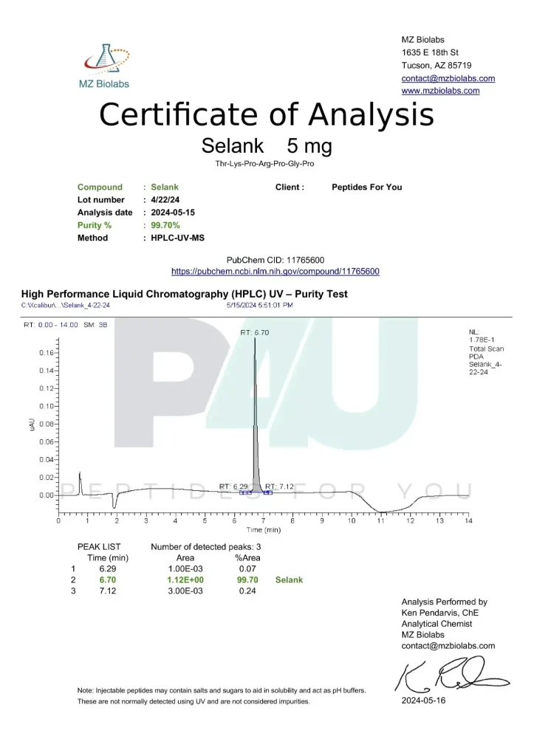Screen dimensions: 534x756
Task: Open the contact@mzbiolabs.com link in header
Action: coord(448,78)
